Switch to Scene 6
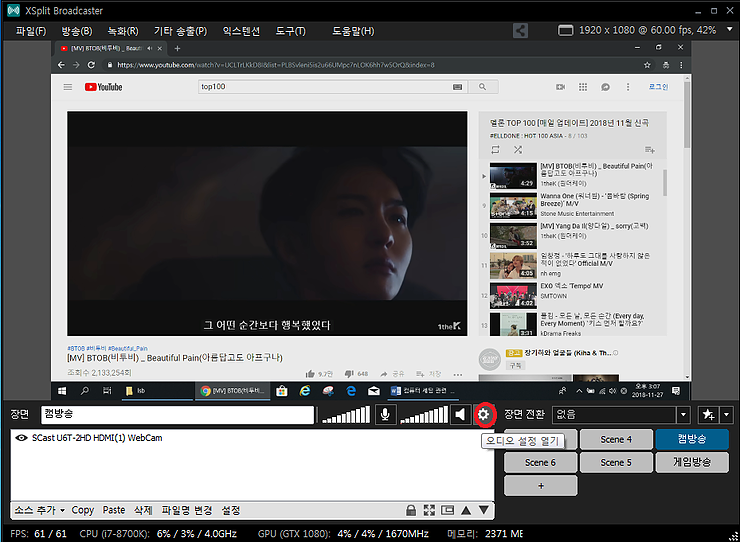 point(540,463)
